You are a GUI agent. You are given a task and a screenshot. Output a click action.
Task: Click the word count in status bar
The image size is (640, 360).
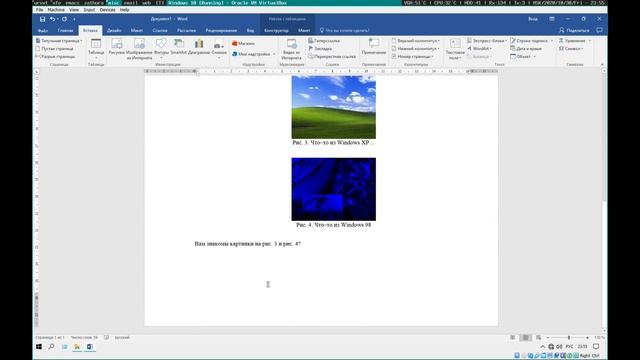pyautogui.click(x=84, y=338)
